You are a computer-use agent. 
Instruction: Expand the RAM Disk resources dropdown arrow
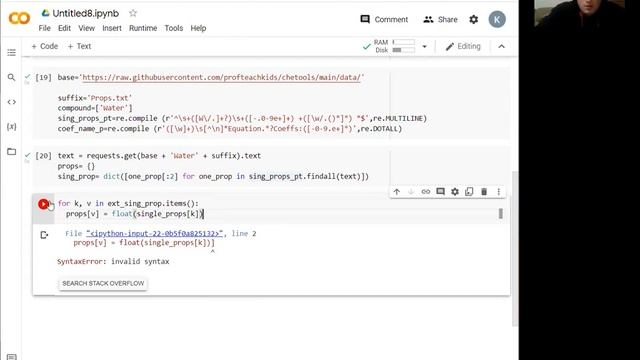coord(424,47)
